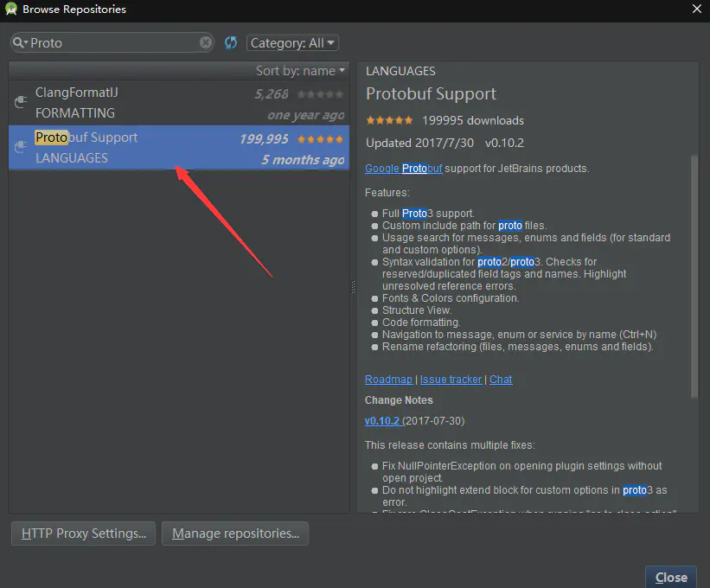The height and width of the screenshot is (588, 710).
Task: Click the Android Studio window icon
Action: pos(11,9)
